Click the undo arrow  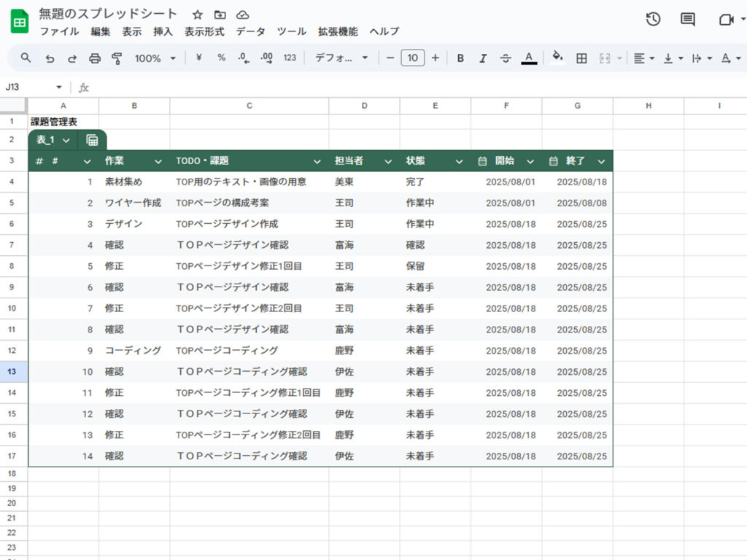50,58
